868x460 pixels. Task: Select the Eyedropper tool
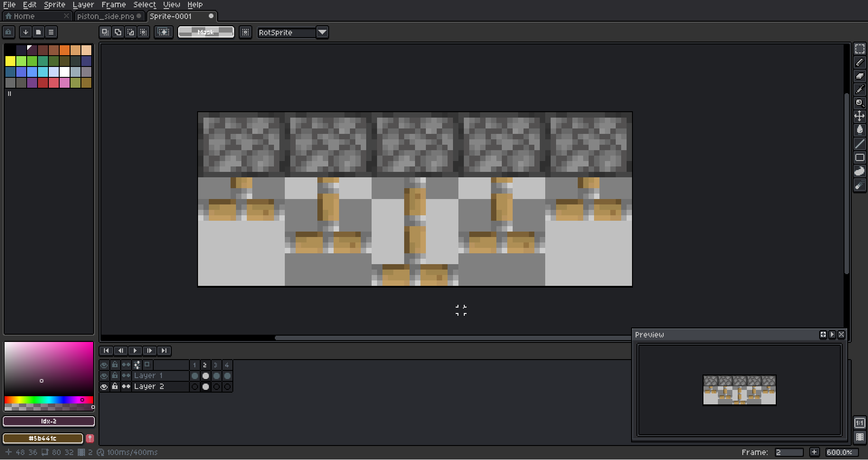point(859,90)
